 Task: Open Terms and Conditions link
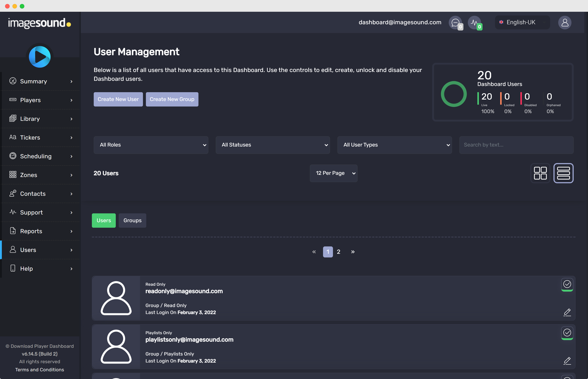(x=40, y=370)
